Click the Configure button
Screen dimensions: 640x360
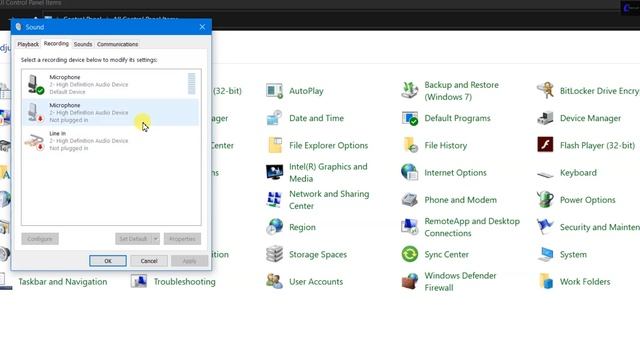coord(40,239)
